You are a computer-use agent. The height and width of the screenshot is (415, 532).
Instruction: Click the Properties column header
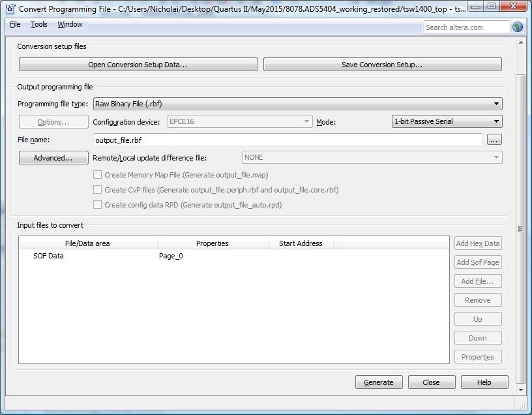(213, 243)
